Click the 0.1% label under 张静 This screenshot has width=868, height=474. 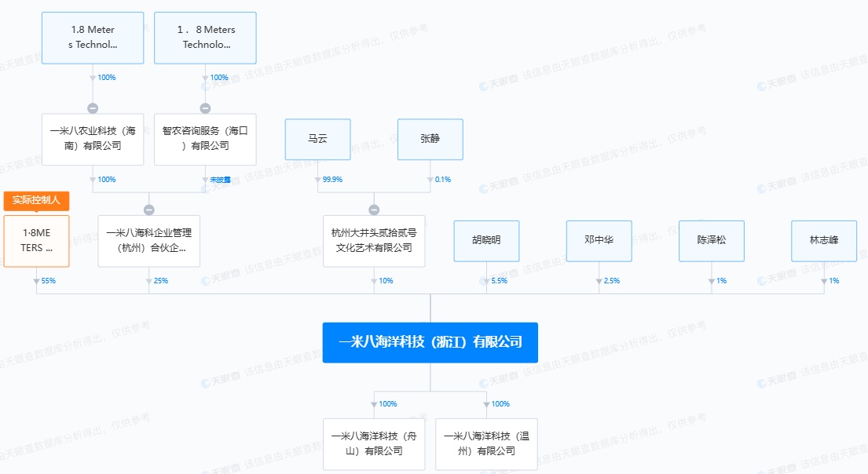click(x=443, y=180)
